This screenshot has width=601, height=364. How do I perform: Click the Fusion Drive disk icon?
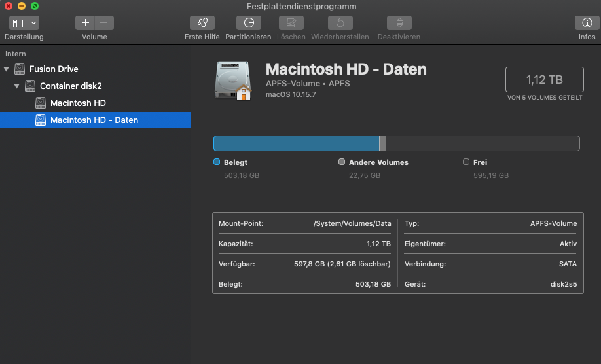pos(20,69)
